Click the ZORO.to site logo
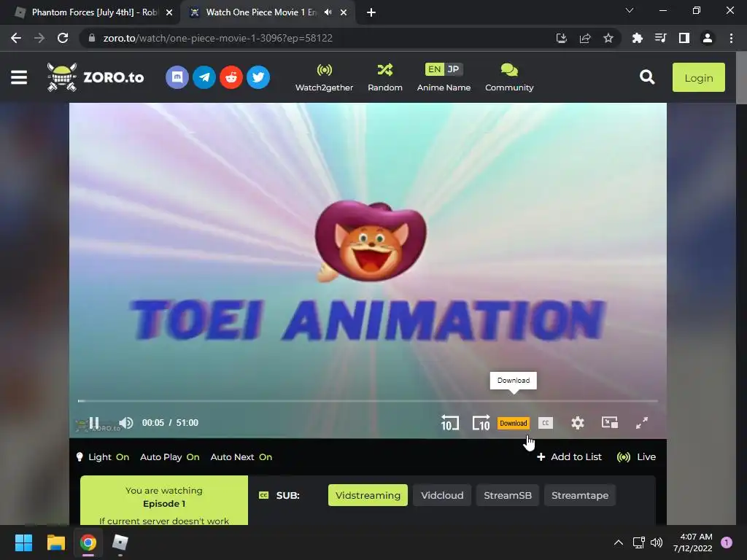Viewport: 747px width, 560px height. (x=96, y=77)
